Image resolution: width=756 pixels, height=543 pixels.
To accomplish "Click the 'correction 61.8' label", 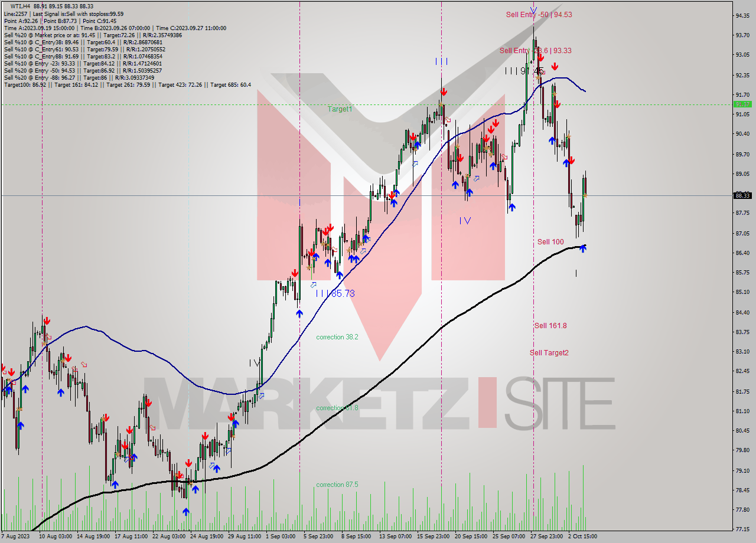I will 337,408.
